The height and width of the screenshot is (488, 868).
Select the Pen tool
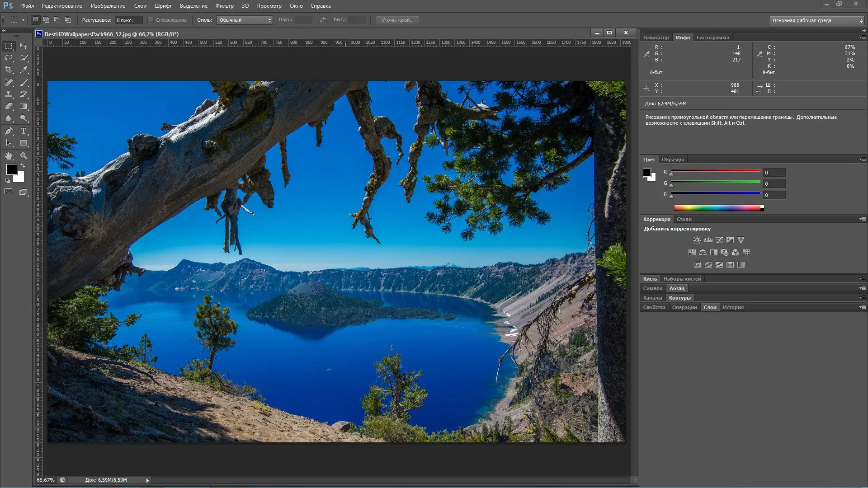9,131
